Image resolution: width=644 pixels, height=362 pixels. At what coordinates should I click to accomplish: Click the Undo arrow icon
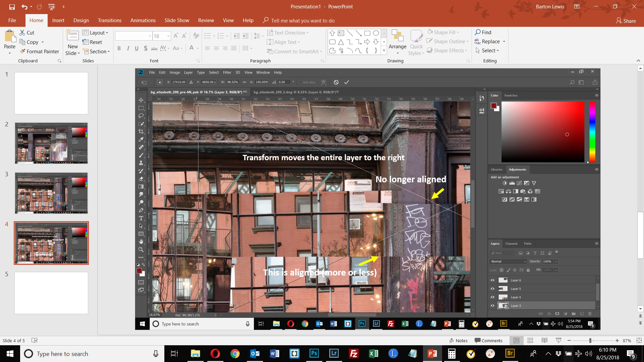tap(24, 7)
